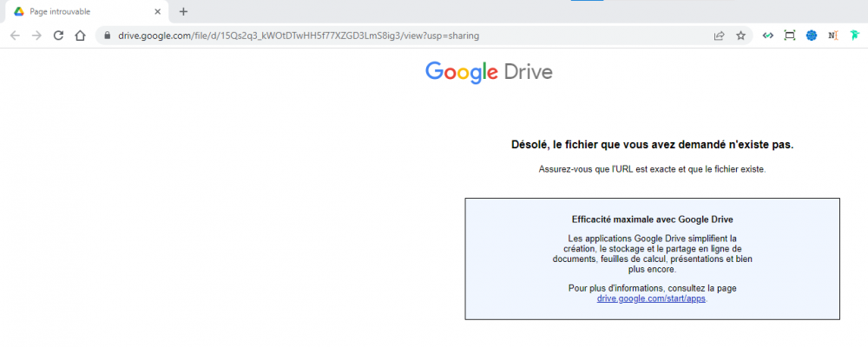Open the green bird extension icon
The height and width of the screenshot is (347, 868).
[855, 36]
